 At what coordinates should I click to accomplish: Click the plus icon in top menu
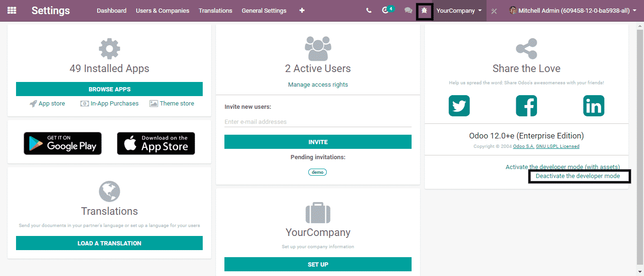pyautogui.click(x=302, y=10)
